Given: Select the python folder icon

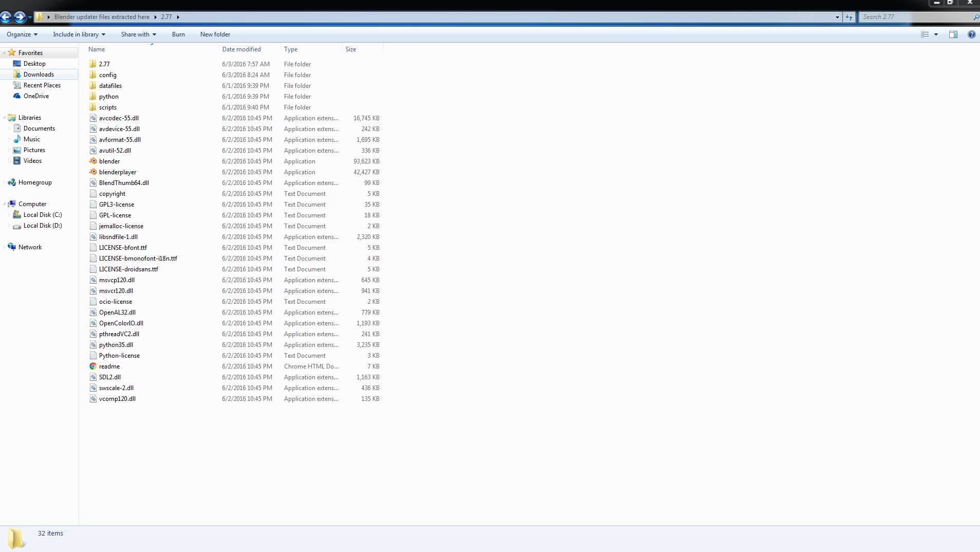Looking at the screenshot, I should click(93, 97).
